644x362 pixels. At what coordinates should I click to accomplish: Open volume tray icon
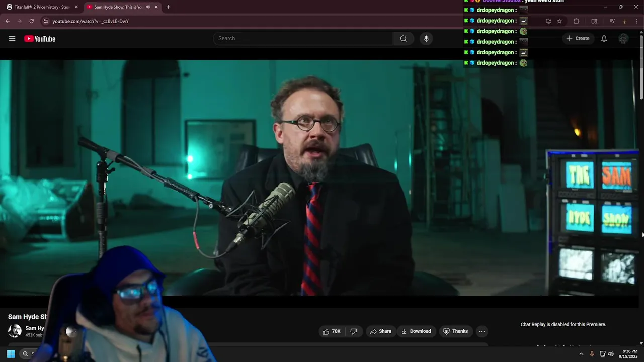611,354
